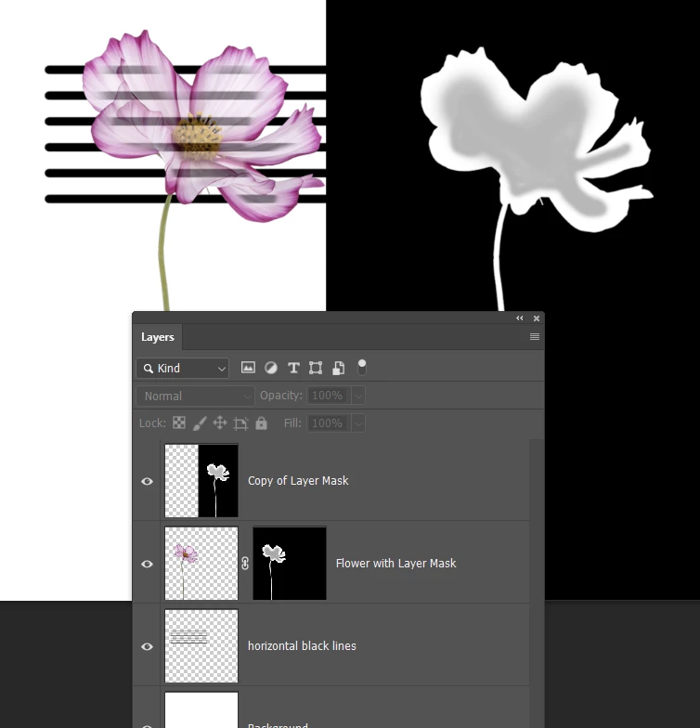This screenshot has height=728, width=700.
Task: Click the 'Copy of Layer Mask' name
Action: (298, 481)
